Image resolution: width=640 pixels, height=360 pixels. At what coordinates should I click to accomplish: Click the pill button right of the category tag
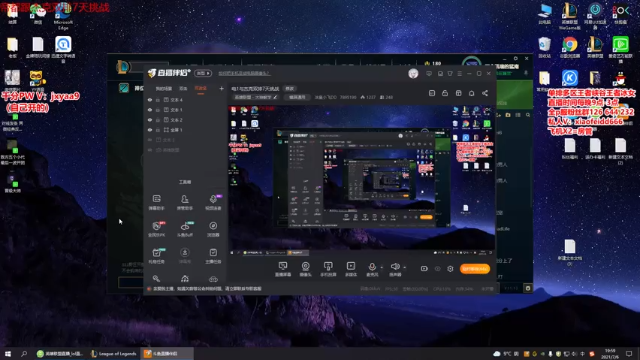tap(297, 97)
